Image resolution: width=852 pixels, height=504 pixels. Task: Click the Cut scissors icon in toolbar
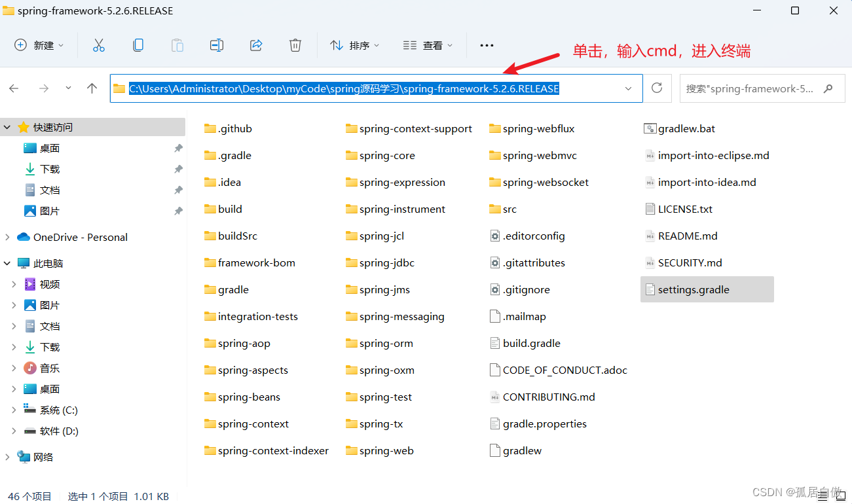click(x=99, y=45)
